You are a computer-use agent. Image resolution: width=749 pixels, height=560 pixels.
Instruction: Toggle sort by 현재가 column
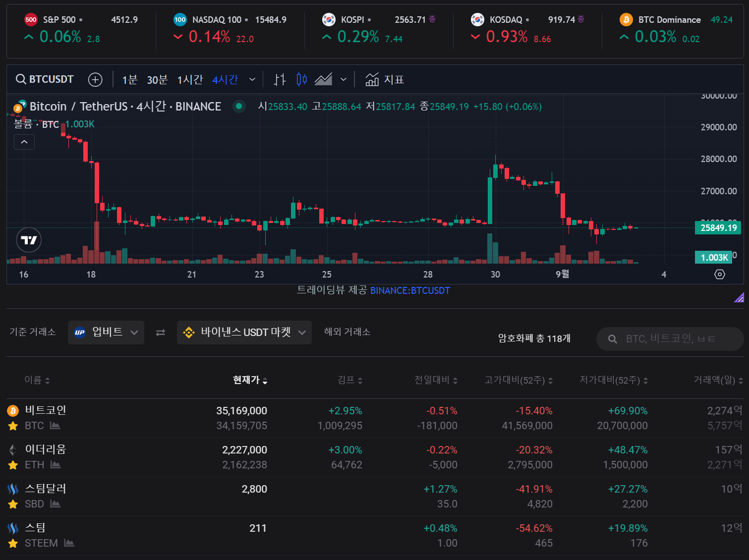pyautogui.click(x=250, y=380)
